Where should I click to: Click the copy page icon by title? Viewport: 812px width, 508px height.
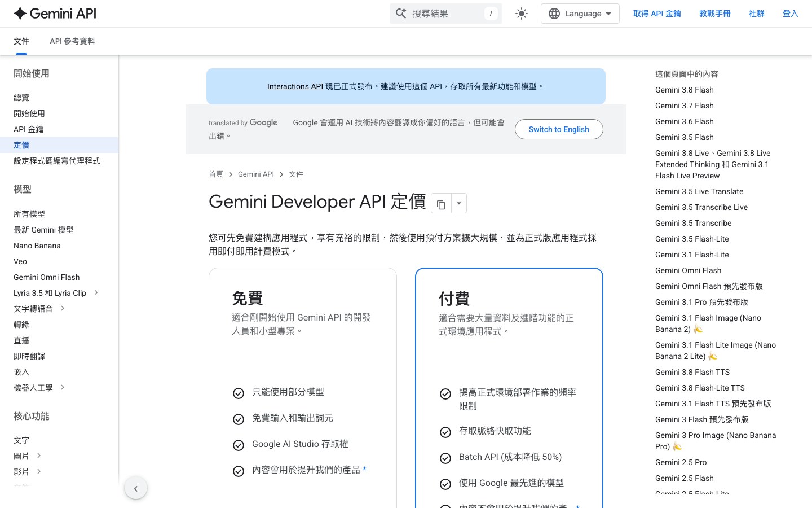[441, 204]
